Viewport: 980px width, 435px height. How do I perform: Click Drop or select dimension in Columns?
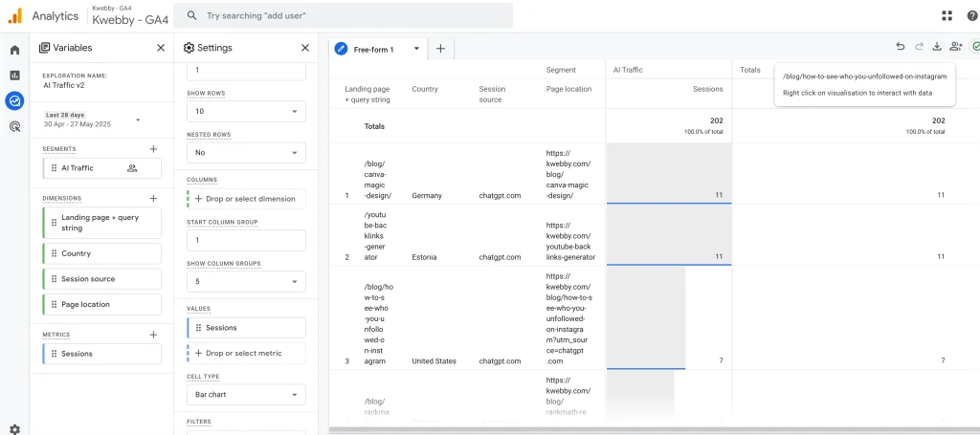pos(246,199)
